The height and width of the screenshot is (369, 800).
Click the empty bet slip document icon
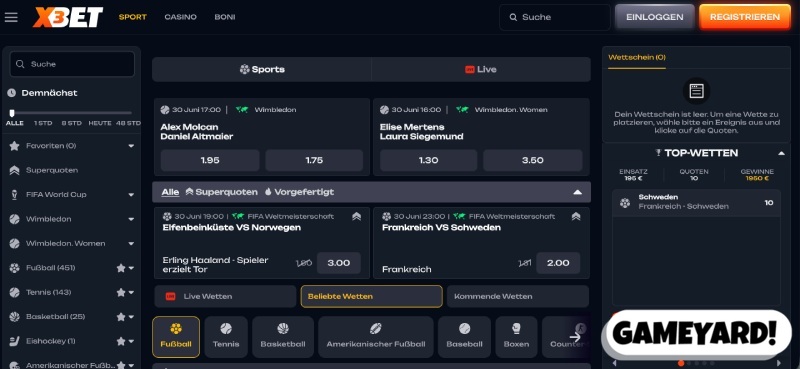pyautogui.click(x=696, y=91)
